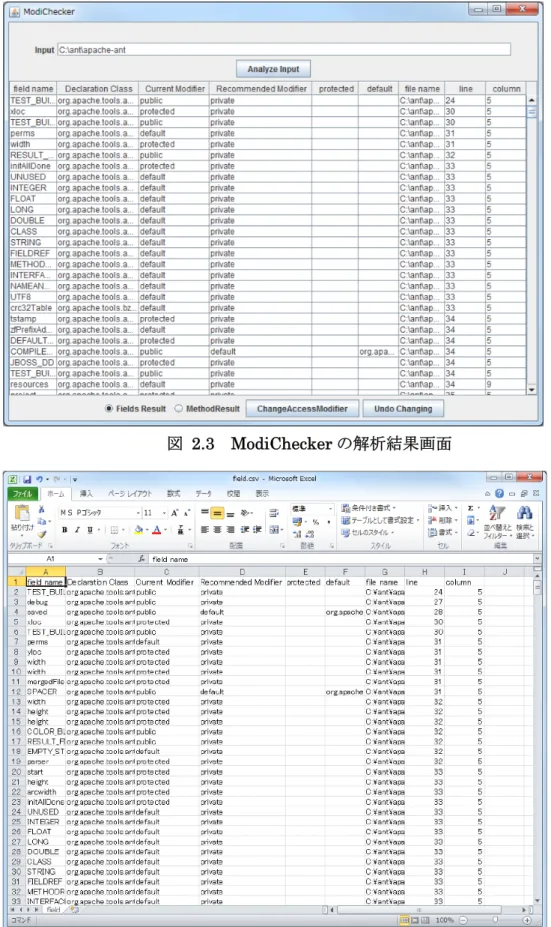Image resolution: width=551 pixels, height=927 pixels.
Task: Click the Undo Changing button
Action: tap(403, 409)
